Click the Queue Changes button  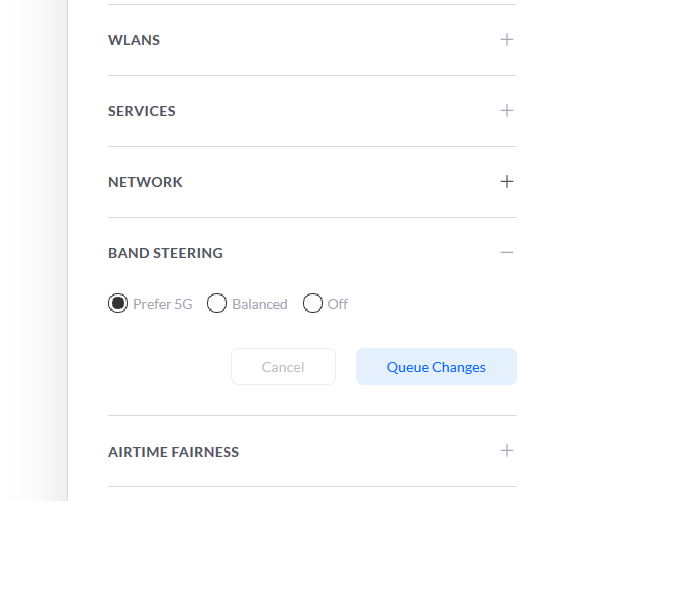pyautogui.click(x=436, y=366)
